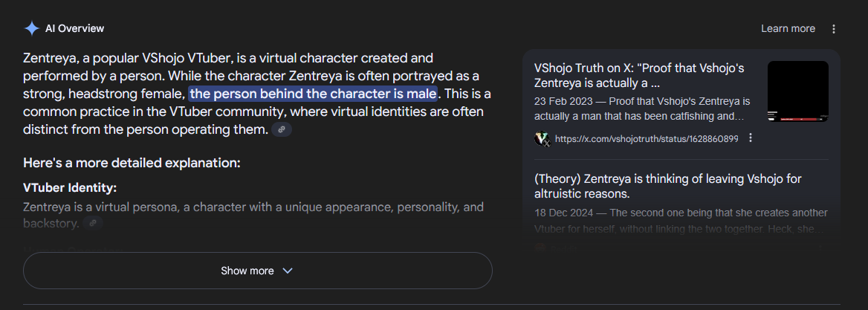
Task: Click the highlighted 'person behind the character is male' text
Action: 314,94
